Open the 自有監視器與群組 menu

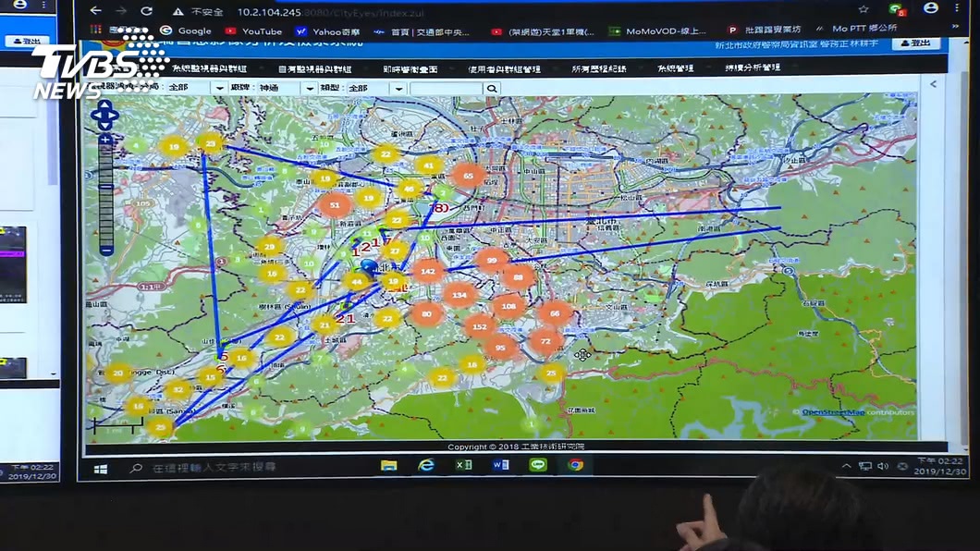[315, 69]
